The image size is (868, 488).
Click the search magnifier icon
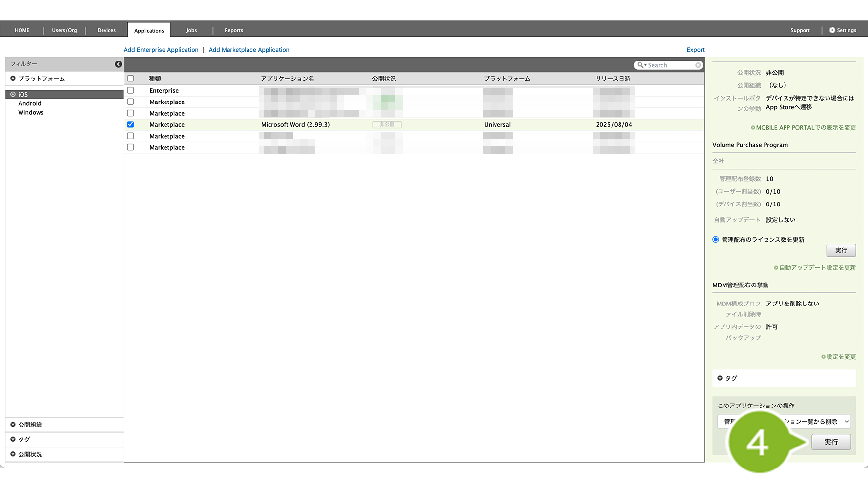point(641,65)
